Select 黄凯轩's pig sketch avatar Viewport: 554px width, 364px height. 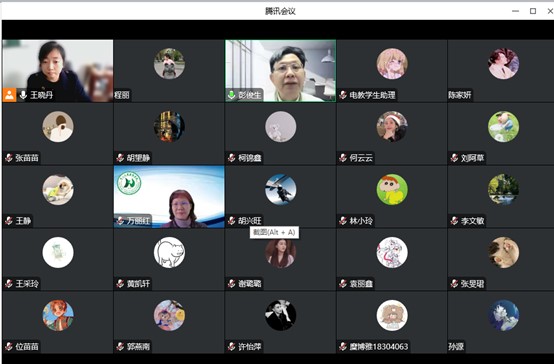(x=169, y=252)
